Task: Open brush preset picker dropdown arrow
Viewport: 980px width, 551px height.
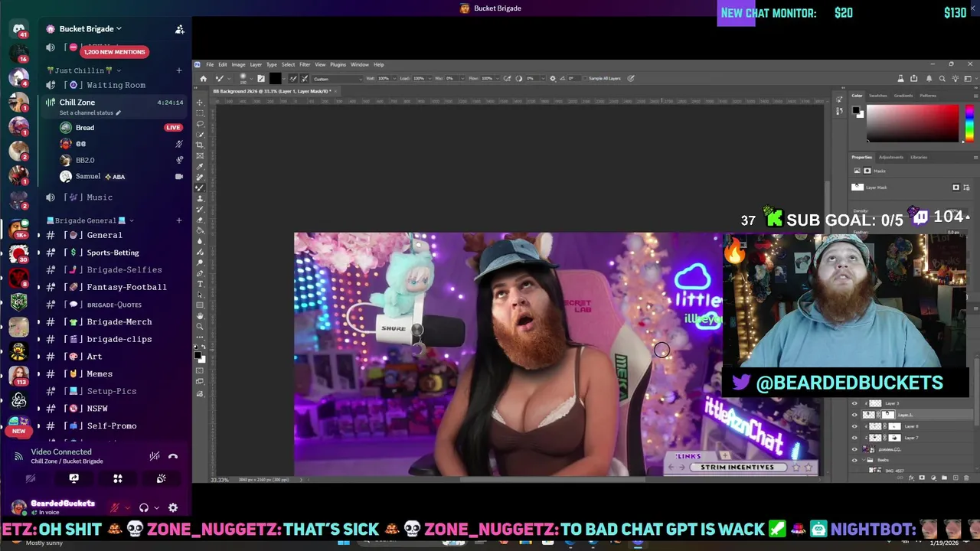Action: click(x=251, y=78)
